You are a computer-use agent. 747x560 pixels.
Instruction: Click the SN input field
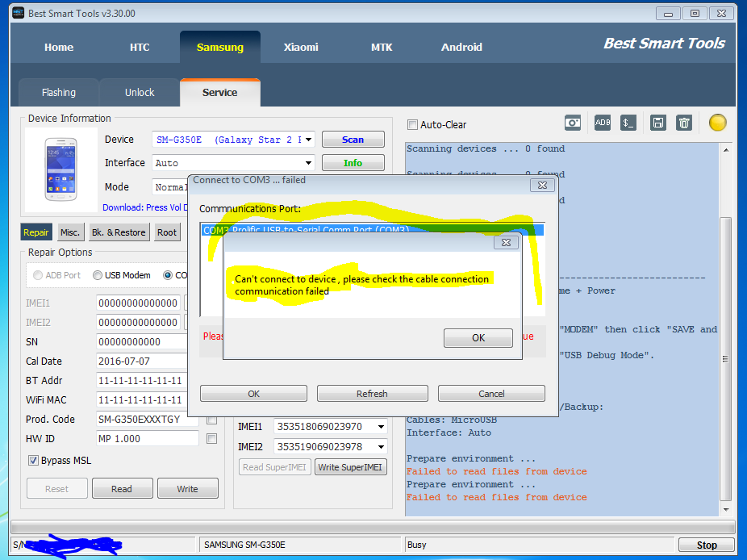coord(142,341)
